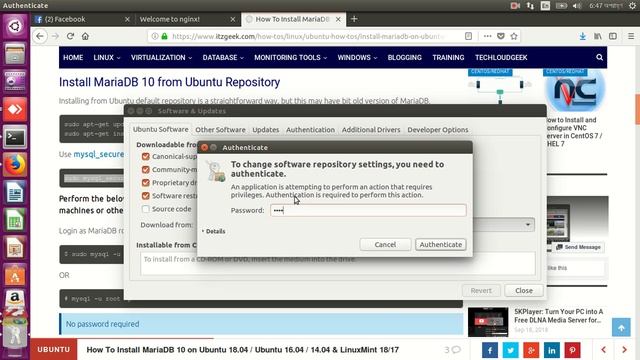Screen dimensions: 640x360
Task: Click scroll-to-top arrow button
Action: 621,327
